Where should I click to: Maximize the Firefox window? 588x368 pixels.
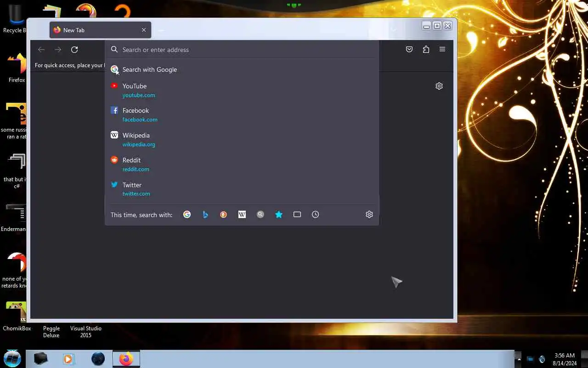(x=437, y=26)
